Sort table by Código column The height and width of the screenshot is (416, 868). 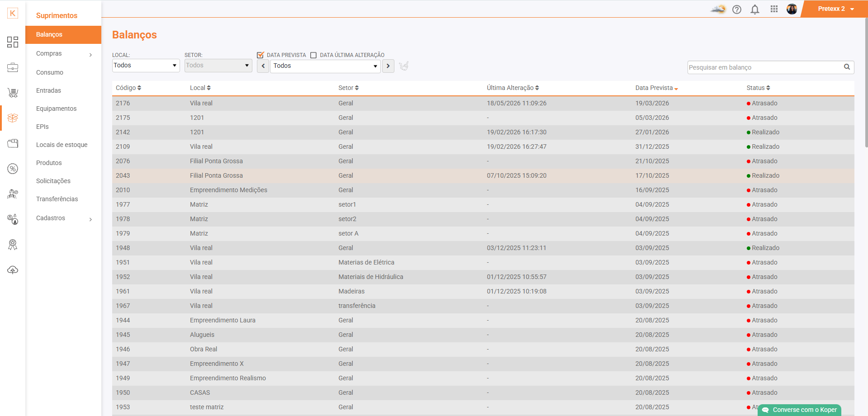point(128,88)
